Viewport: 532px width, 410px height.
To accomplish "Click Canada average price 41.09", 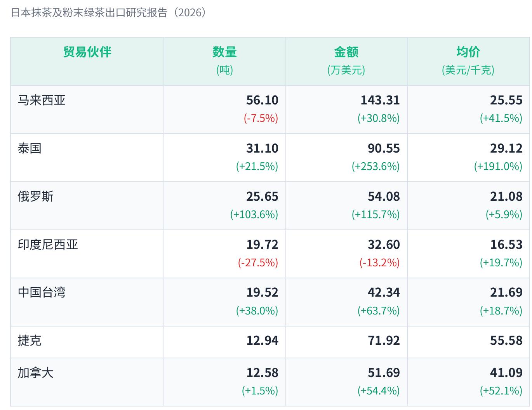I will (506, 373).
